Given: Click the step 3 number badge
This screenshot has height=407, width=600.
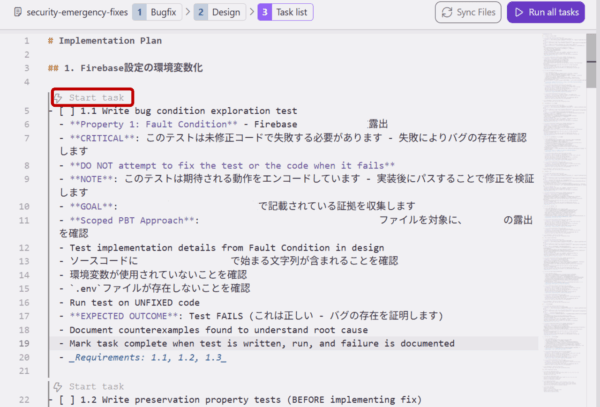Looking at the screenshot, I should [x=264, y=12].
